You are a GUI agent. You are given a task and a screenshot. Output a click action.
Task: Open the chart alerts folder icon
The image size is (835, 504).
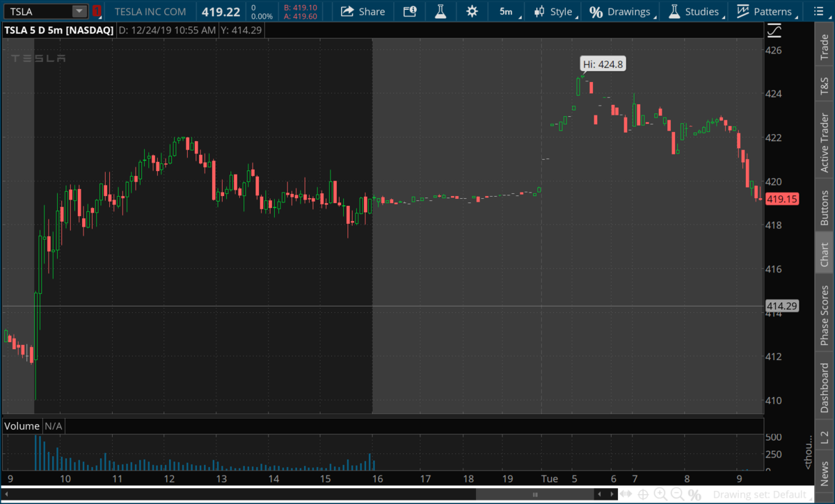coord(410,11)
